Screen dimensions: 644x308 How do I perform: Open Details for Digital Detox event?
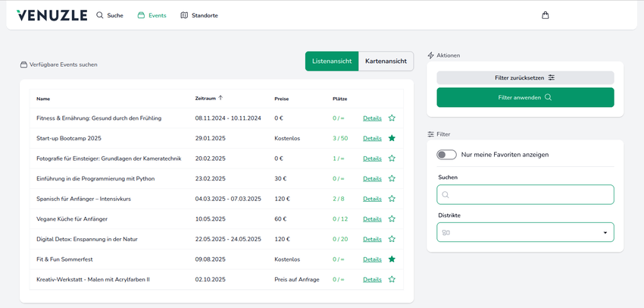[372, 239]
